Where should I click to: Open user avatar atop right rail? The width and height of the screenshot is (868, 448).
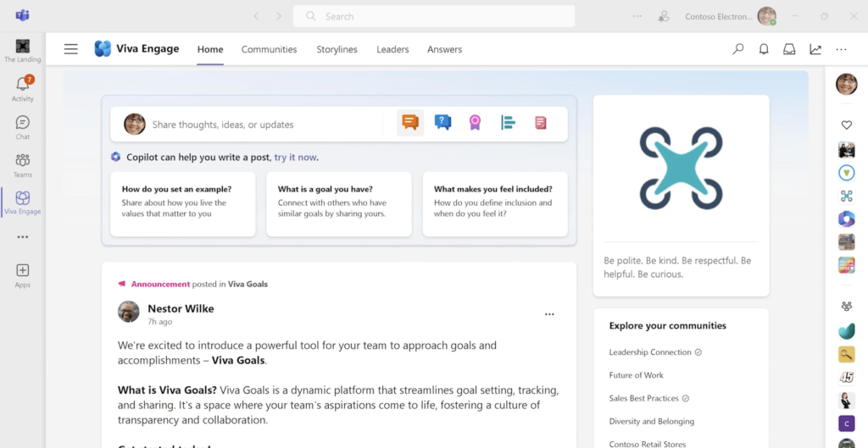(x=847, y=84)
